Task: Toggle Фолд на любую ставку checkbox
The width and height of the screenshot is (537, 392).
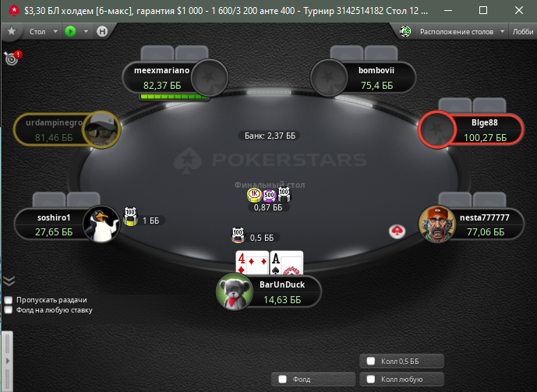Action: click(9, 310)
